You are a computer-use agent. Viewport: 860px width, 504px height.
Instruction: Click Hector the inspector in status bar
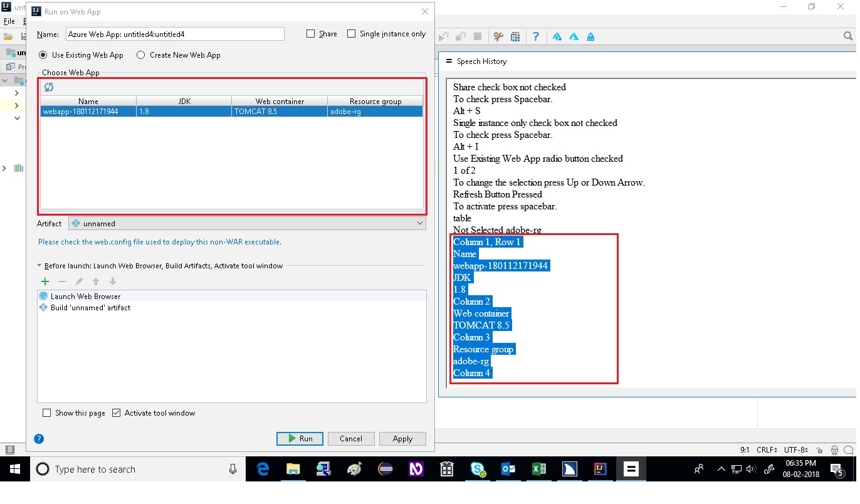pos(834,449)
